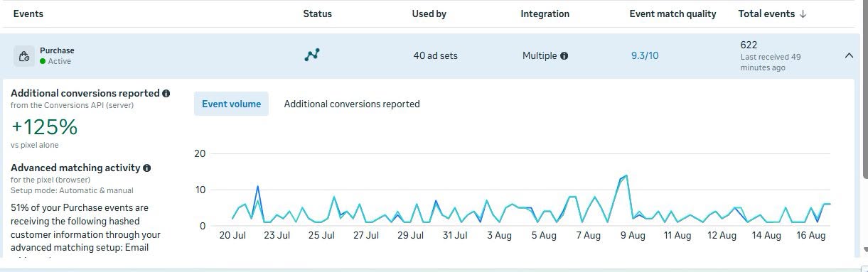Click the Advanced matching activity heading
Image resolution: width=868 pixels, height=272 pixels.
[x=75, y=168]
